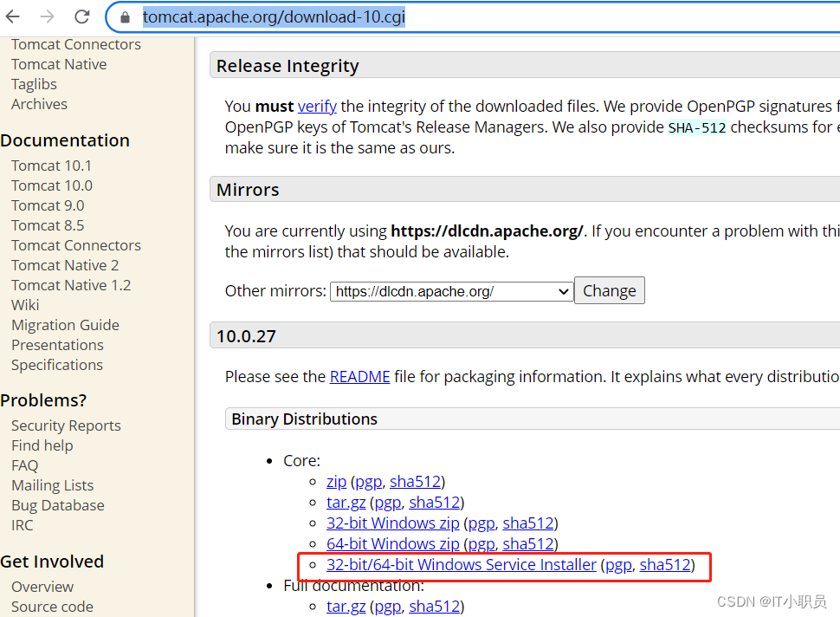Download Full documentation tar.gz
This screenshot has width=840, height=617.
(x=346, y=607)
